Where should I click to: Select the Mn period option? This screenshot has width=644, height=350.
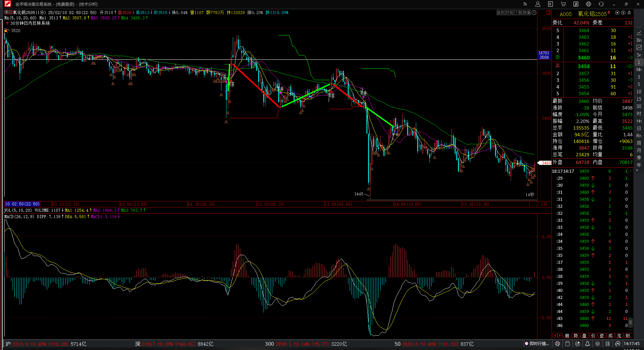(x=639, y=69)
